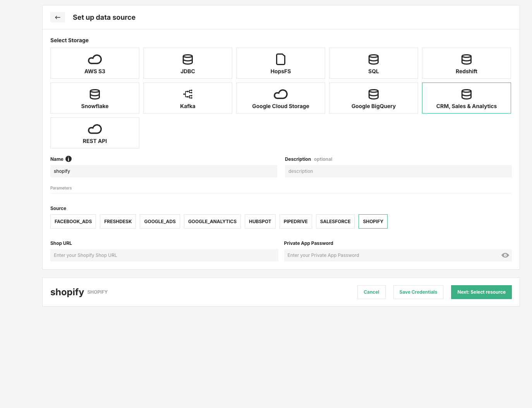This screenshot has width=532, height=408.
Task: Choose HopsFS as the storage
Action: coord(280,63)
